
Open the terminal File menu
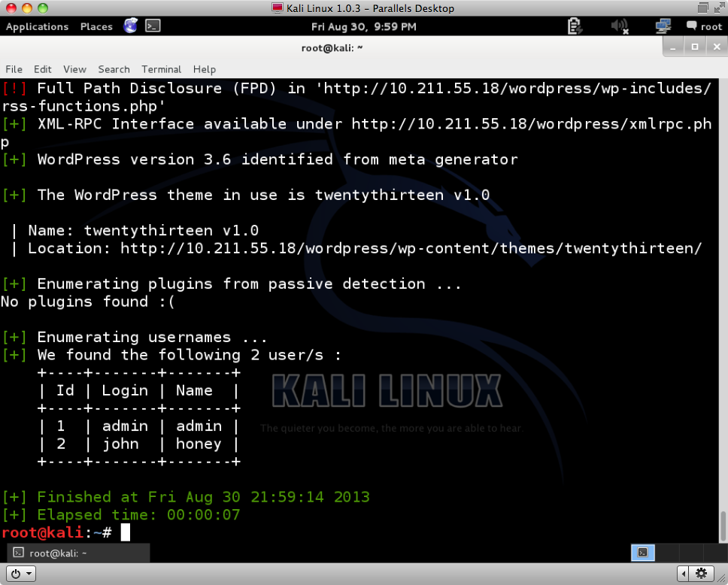point(14,69)
